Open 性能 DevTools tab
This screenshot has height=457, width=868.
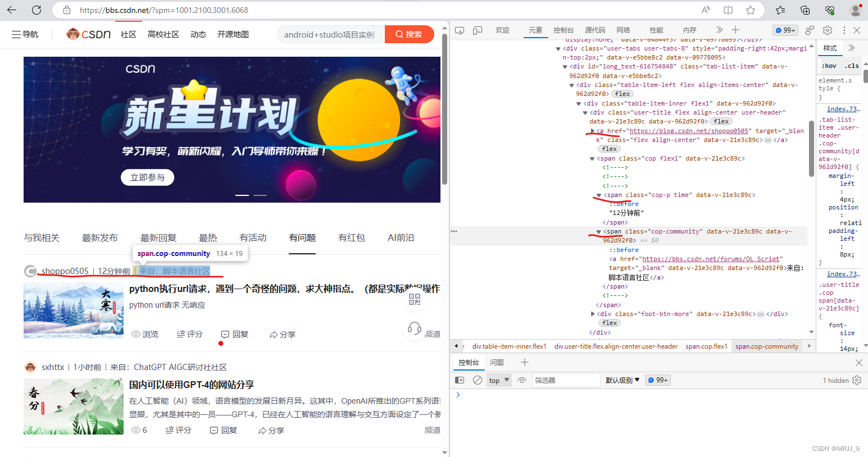click(x=656, y=30)
